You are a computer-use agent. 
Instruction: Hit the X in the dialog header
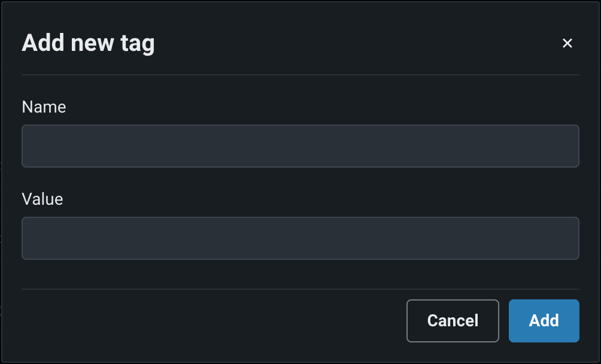coord(567,43)
